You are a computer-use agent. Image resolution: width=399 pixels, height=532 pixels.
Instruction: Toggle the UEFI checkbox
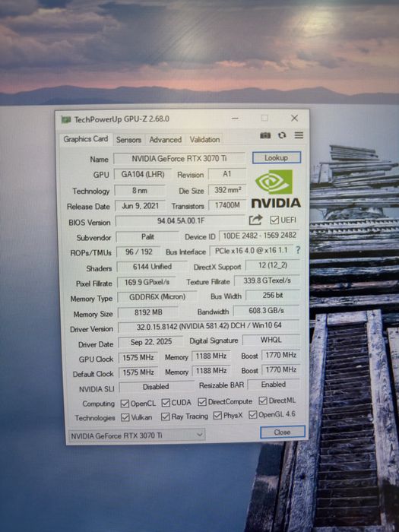(274, 220)
